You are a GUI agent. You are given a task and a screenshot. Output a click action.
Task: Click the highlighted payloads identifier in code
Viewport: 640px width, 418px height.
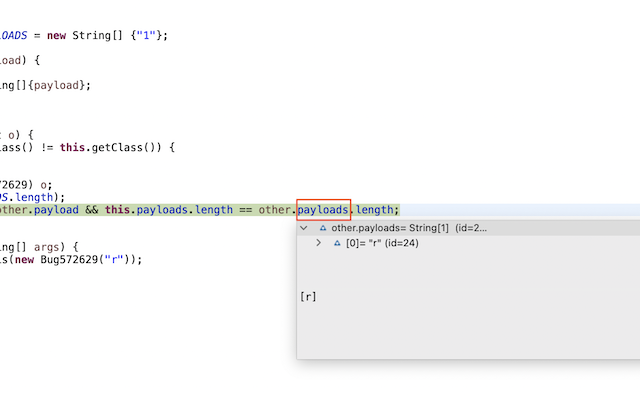[x=323, y=210]
